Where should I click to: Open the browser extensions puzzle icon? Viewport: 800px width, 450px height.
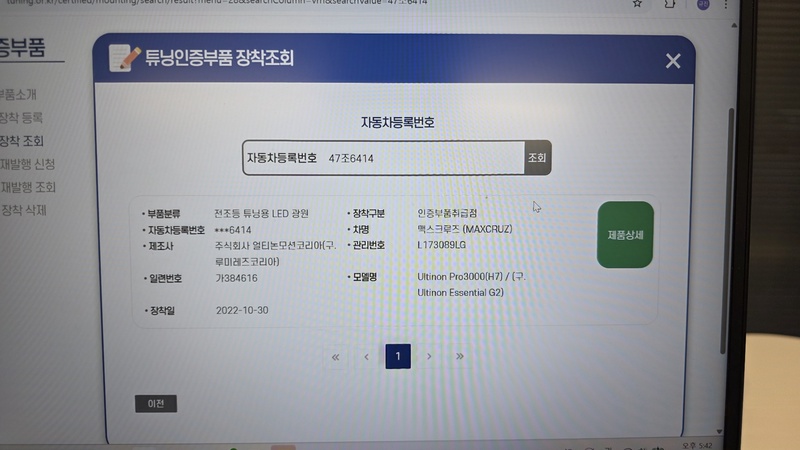670,4
